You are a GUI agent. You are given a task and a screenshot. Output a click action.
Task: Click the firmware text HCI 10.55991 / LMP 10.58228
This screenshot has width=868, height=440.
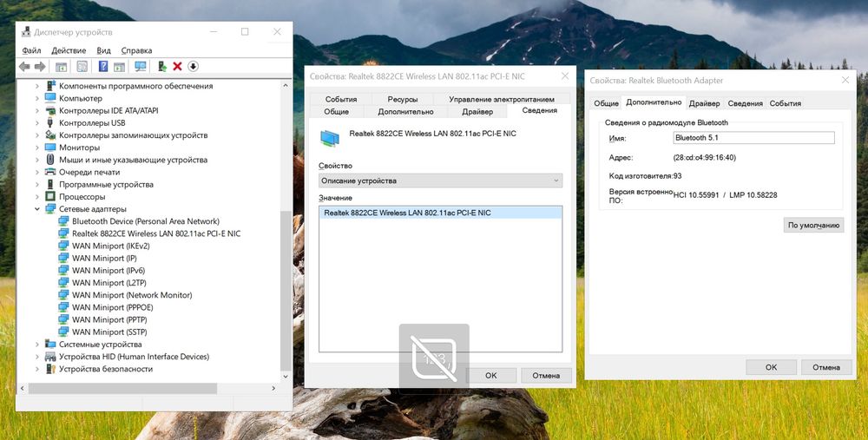(x=725, y=194)
